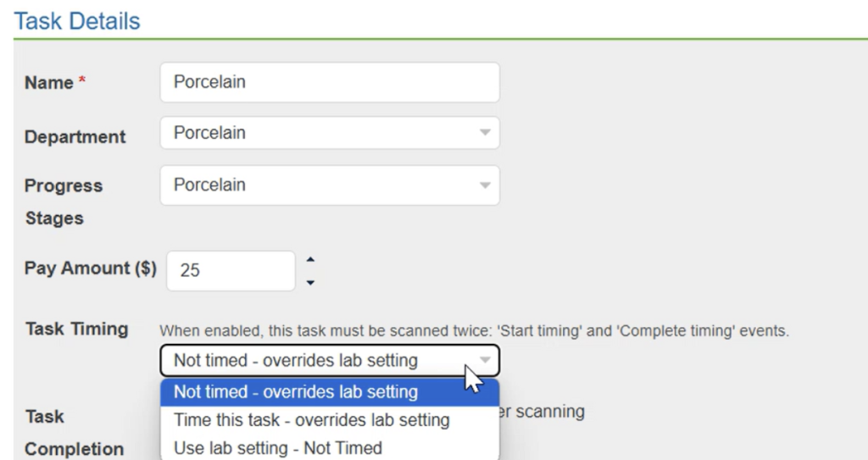Increase Pay Amount with up arrow
This screenshot has height=460, width=868.
tap(309, 258)
